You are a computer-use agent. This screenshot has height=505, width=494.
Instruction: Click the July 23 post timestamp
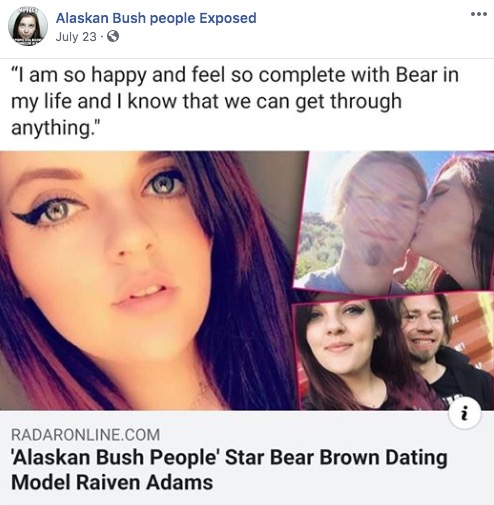(x=76, y=36)
